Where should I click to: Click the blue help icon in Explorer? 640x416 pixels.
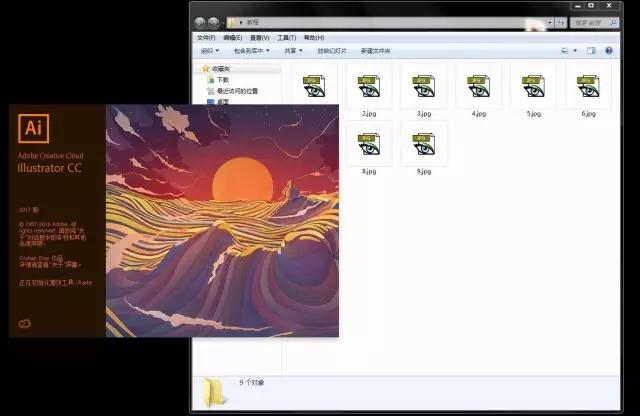tap(609, 51)
